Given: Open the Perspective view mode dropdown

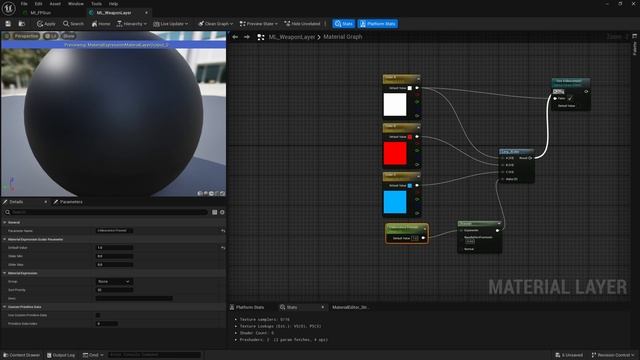Looking at the screenshot, I should [26, 36].
